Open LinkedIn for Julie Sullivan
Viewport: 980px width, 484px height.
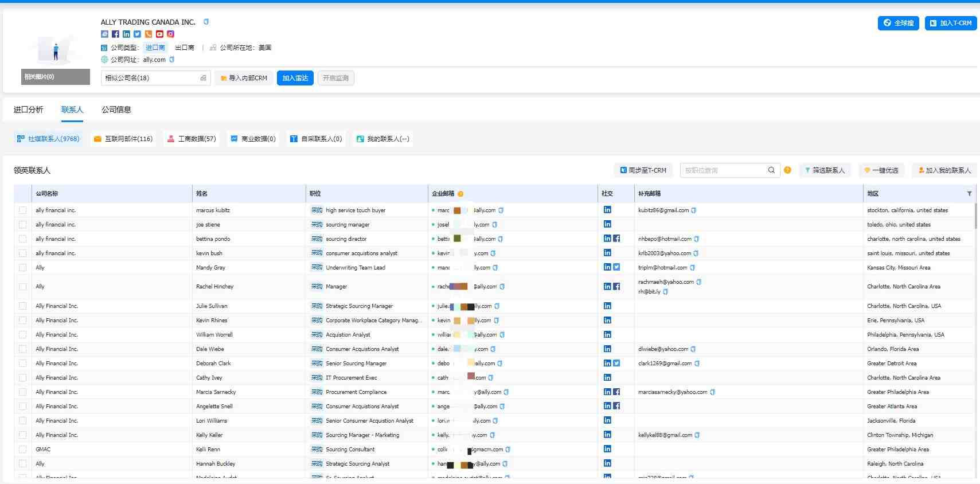click(607, 306)
